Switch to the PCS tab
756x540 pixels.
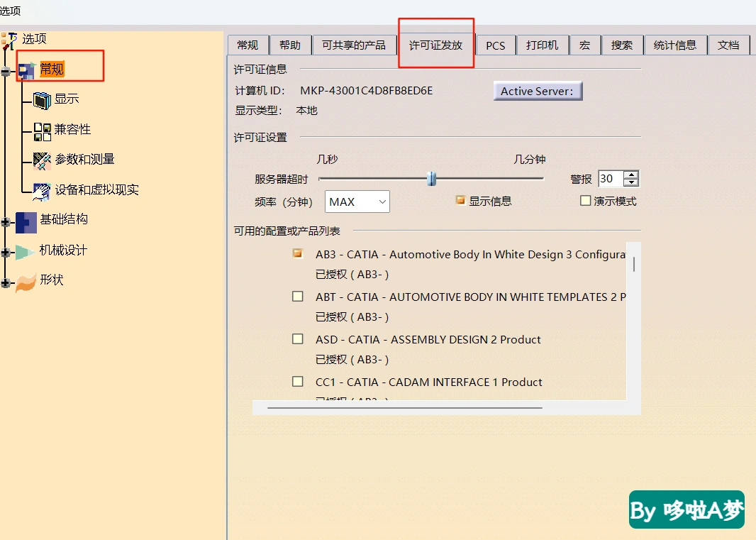click(496, 46)
